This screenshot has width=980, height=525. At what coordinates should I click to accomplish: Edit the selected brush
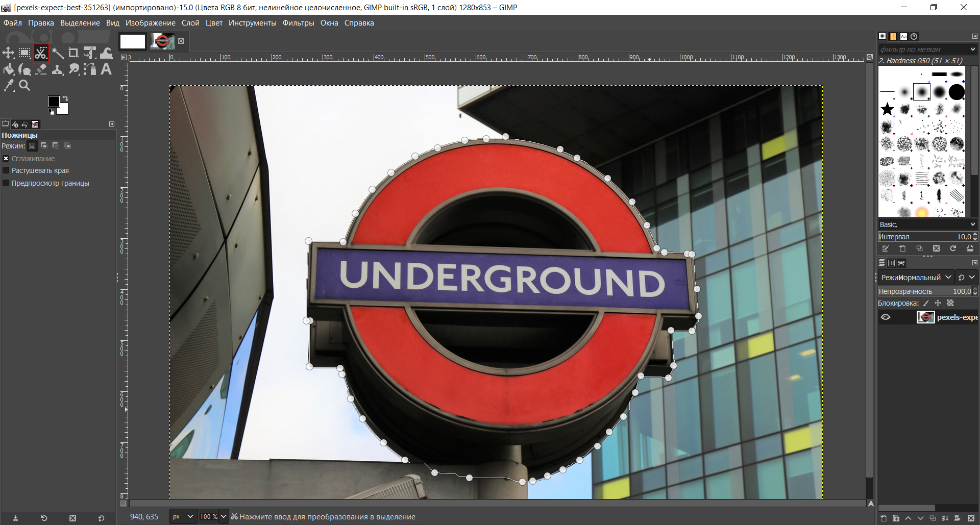coord(886,248)
